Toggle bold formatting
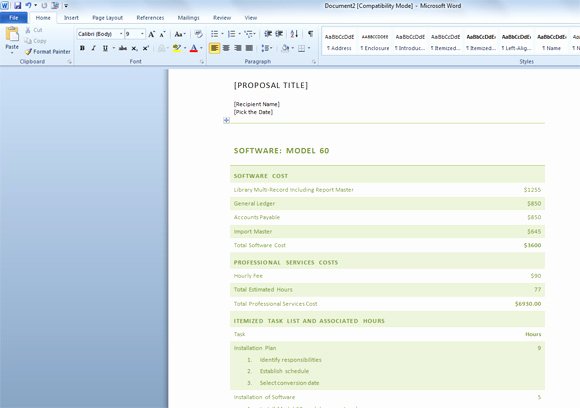580x408 pixels. pos(82,48)
